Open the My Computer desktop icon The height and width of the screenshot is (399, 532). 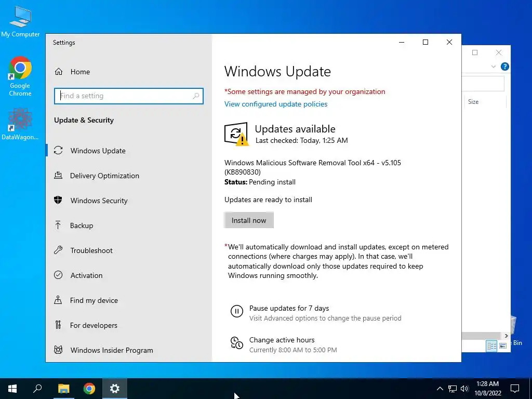(20, 22)
